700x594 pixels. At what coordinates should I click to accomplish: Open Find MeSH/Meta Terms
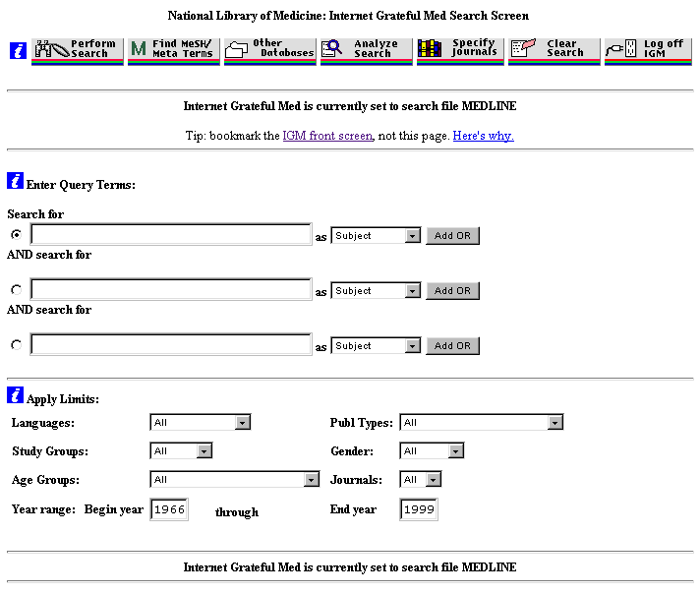coord(174,52)
